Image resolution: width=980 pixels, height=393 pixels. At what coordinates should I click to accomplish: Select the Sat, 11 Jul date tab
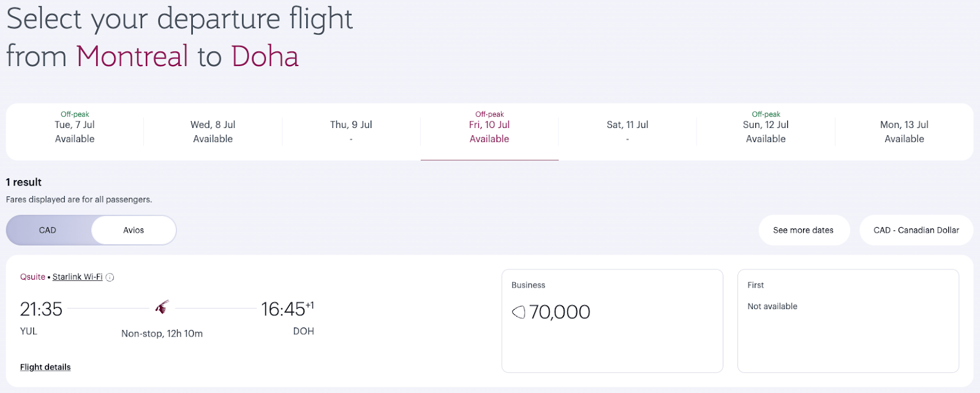click(x=627, y=132)
